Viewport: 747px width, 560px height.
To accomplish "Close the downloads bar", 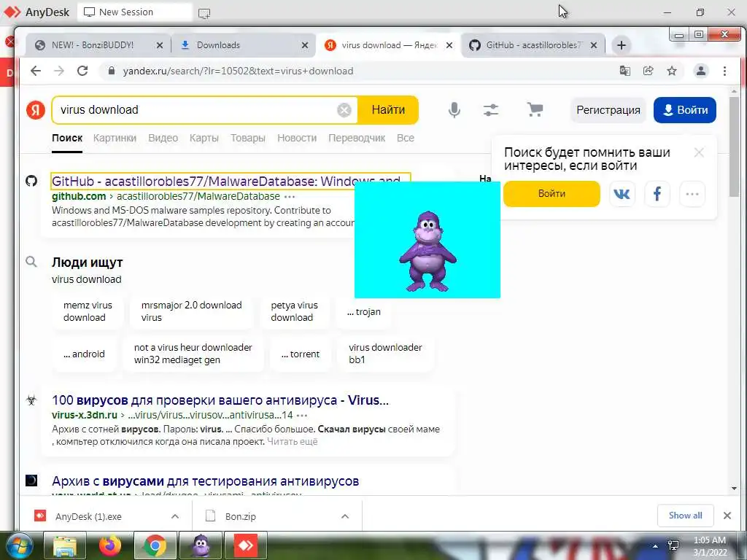I will (727, 516).
